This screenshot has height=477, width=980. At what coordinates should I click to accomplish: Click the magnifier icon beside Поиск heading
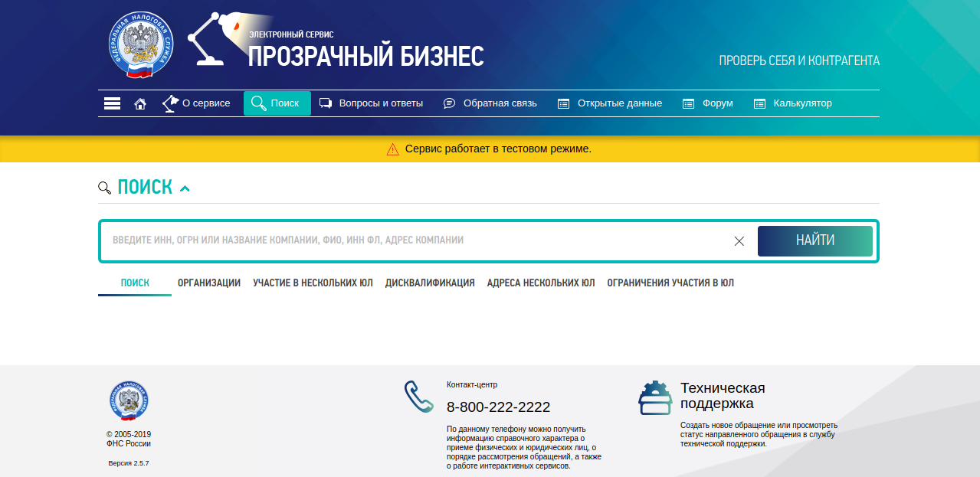tap(105, 187)
